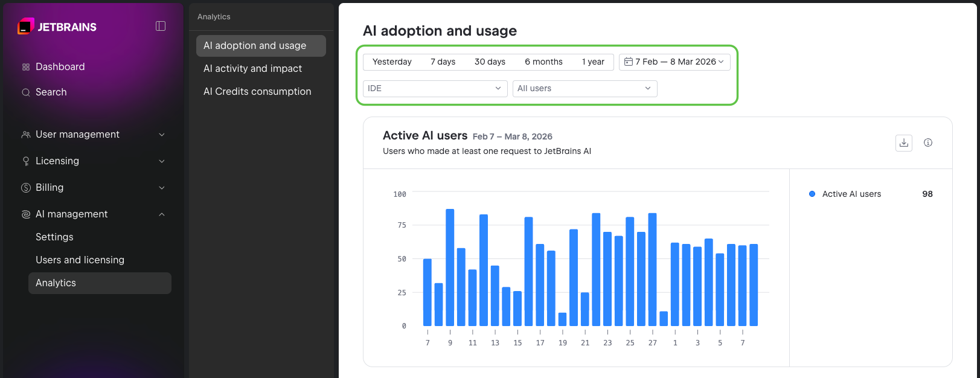
Task: Click the JetBrains logo icon
Action: tap(26, 27)
